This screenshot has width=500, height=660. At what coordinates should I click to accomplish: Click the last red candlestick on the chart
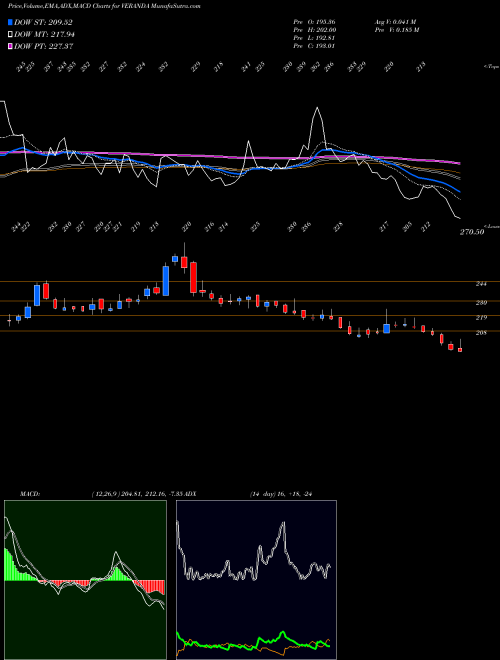pos(460,350)
